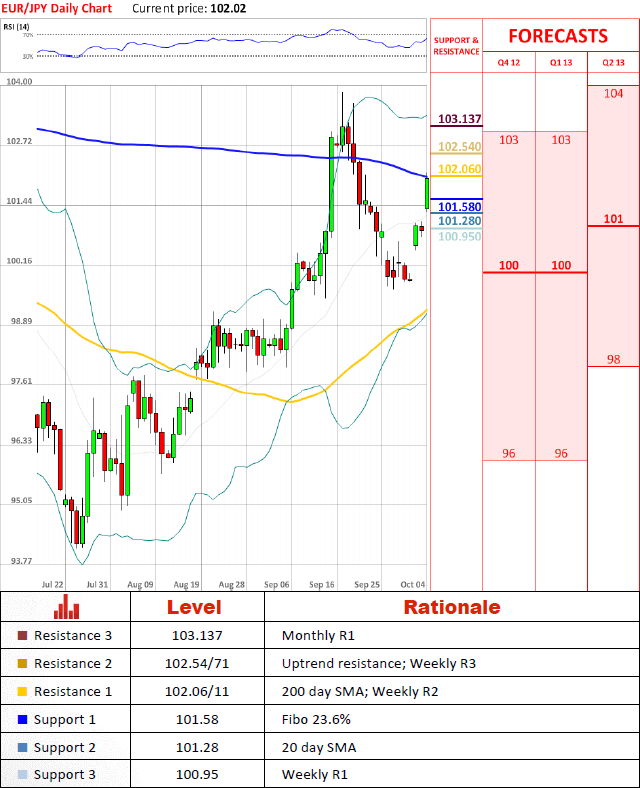Screen dimensions: 640x788
Task: Click the FORECASTS heading
Action: [x=557, y=36]
